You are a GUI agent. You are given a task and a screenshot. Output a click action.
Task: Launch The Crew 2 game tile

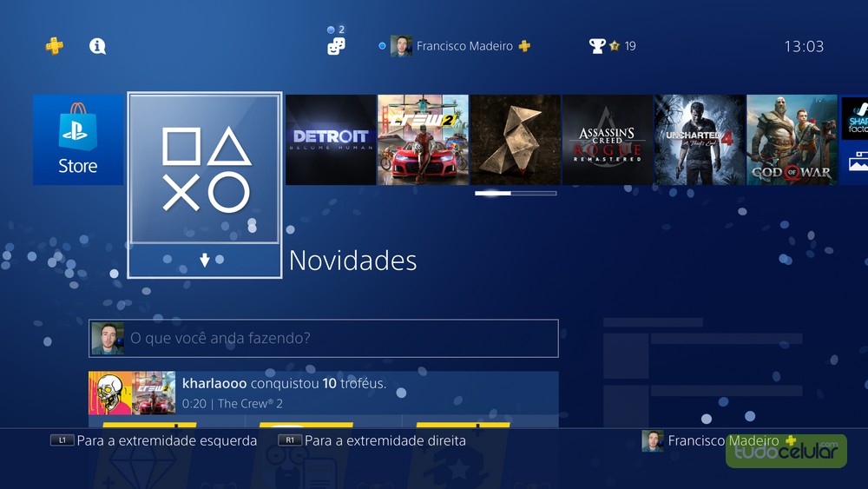(423, 140)
